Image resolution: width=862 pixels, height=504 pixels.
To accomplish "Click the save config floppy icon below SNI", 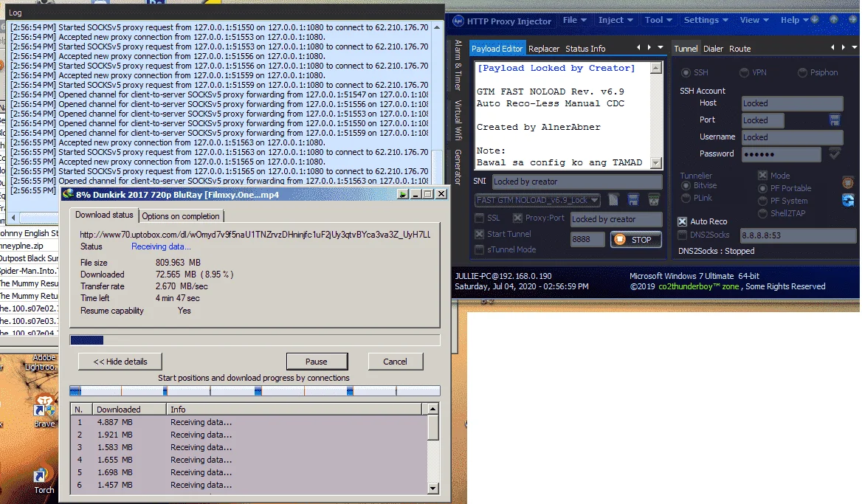I will (x=633, y=199).
